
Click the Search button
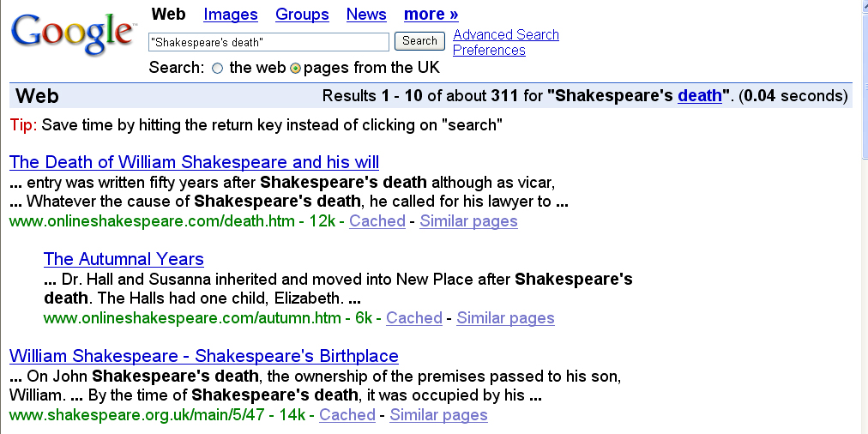(x=419, y=41)
